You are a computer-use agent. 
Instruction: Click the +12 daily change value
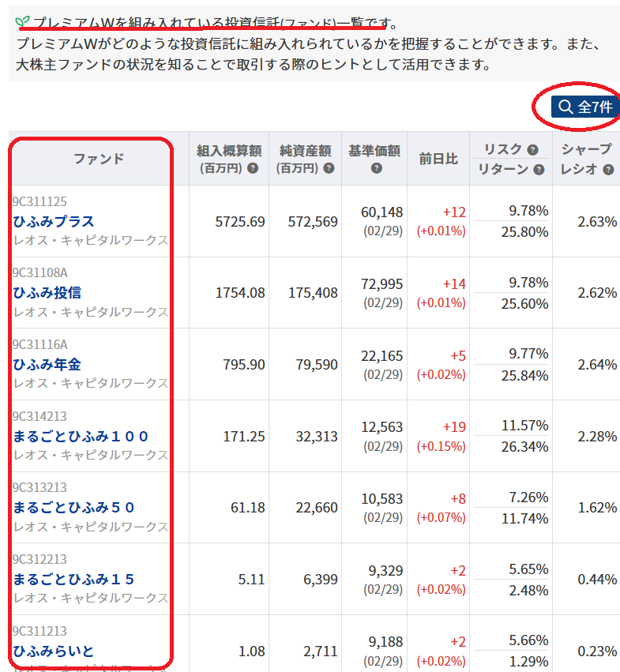[454, 212]
